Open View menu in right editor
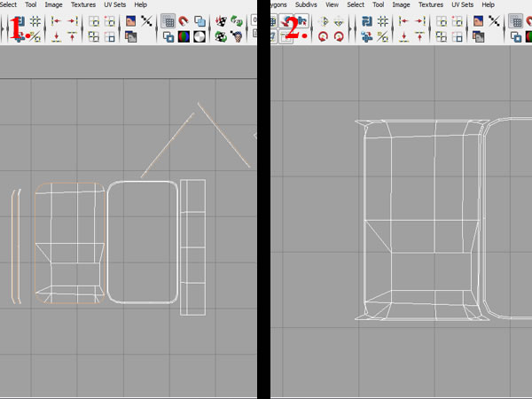 [x=332, y=4]
